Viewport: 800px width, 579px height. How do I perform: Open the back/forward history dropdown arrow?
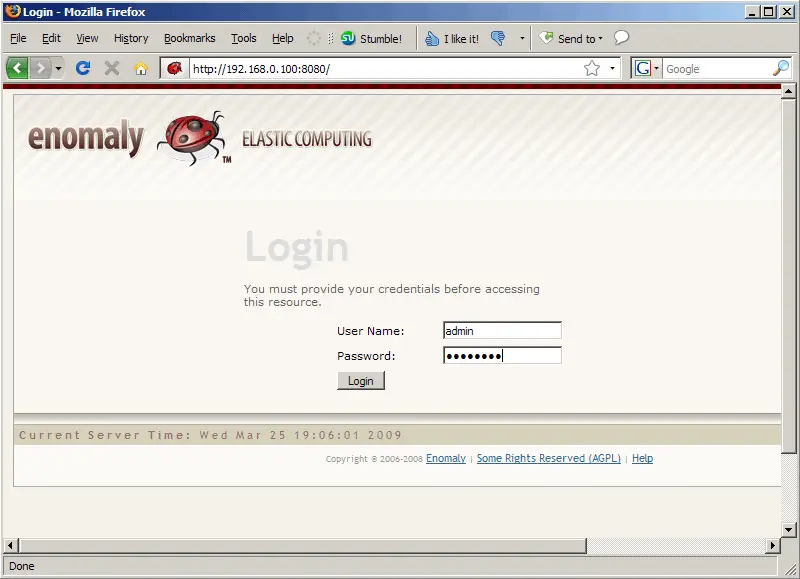point(58,68)
